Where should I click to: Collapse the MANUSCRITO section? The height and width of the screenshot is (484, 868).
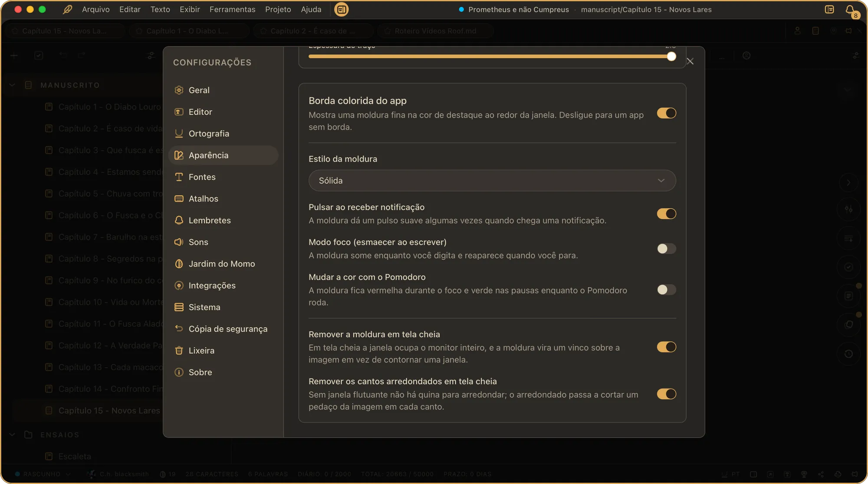(x=12, y=85)
